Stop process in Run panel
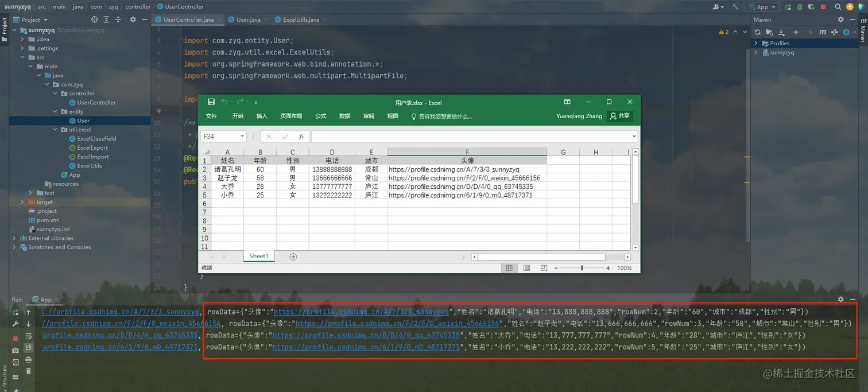Image resolution: width=868 pixels, height=392 pixels. click(15, 339)
